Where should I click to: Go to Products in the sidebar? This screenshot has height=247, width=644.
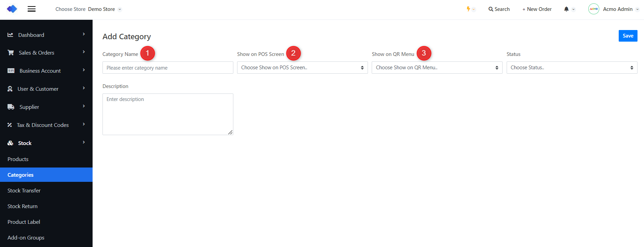[18, 159]
